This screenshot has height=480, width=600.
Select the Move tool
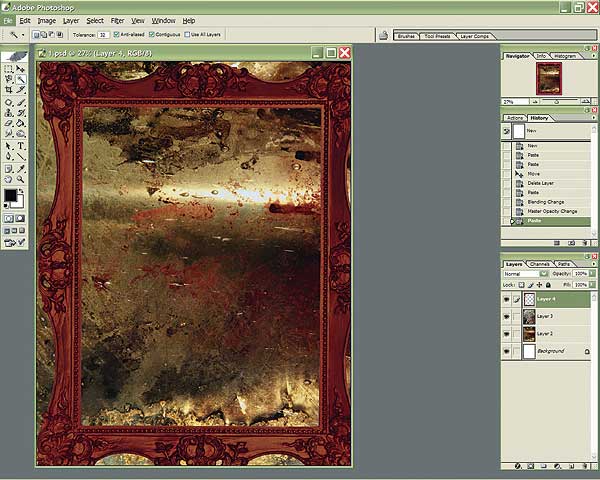pos(21,69)
